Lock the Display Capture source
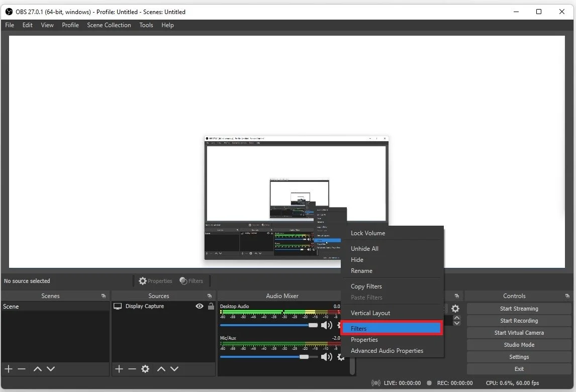The height and width of the screenshot is (392, 576). 211,306
